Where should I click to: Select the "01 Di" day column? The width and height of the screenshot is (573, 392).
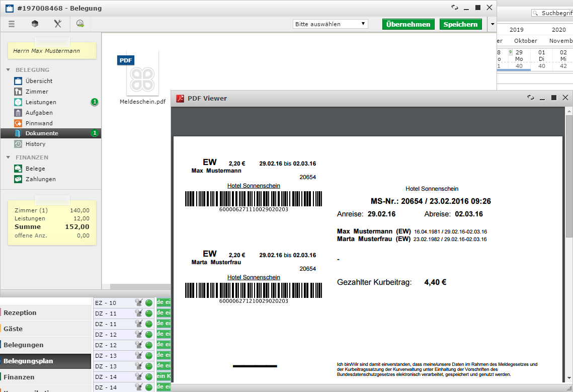point(542,59)
